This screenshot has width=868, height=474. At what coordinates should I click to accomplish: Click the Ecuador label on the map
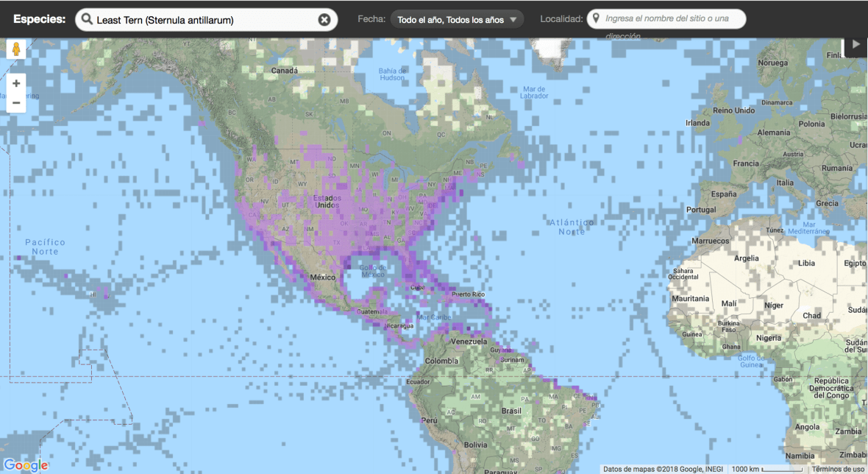point(418,382)
